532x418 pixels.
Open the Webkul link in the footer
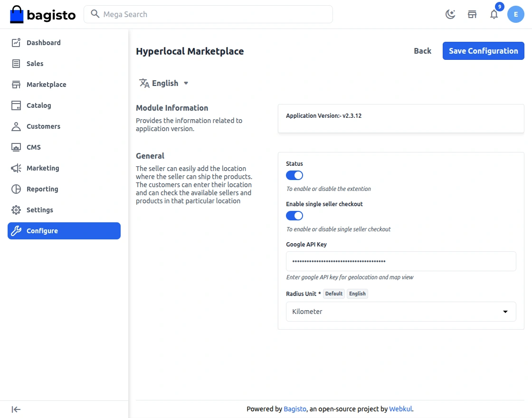[x=400, y=409]
